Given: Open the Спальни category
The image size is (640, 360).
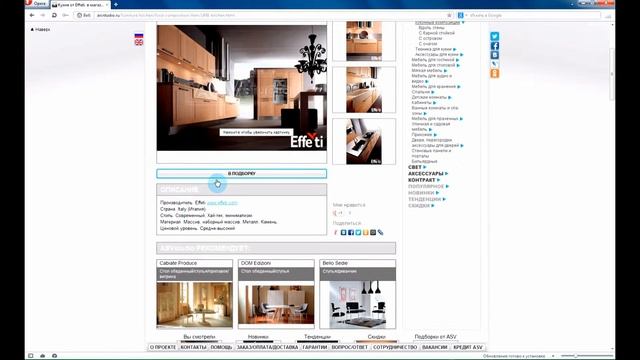Looking at the screenshot, I should click(420, 92).
